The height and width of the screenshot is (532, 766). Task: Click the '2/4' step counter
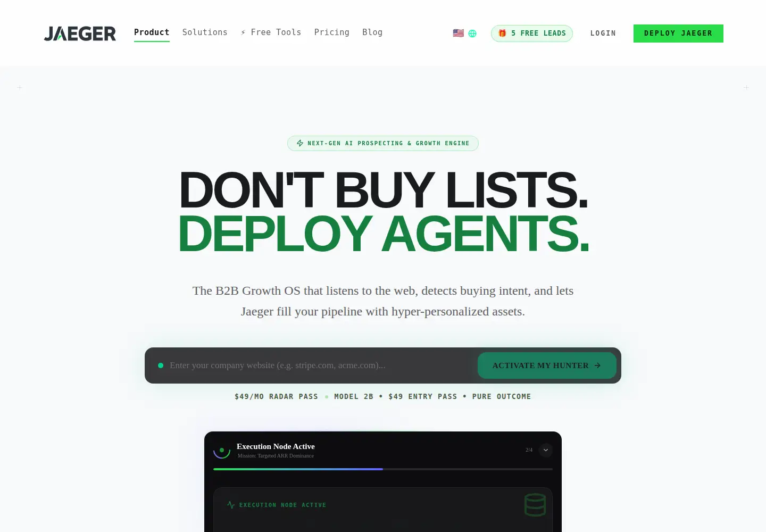(x=529, y=450)
